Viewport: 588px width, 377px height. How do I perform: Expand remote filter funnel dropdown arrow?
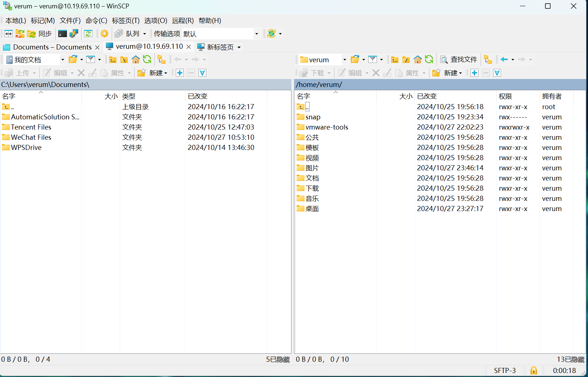click(x=381, y=60)
